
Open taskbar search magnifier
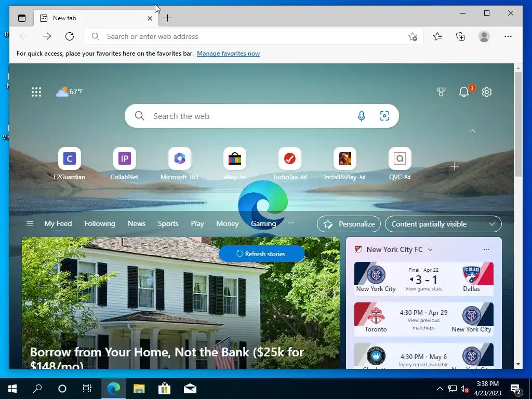click(37, 389)
